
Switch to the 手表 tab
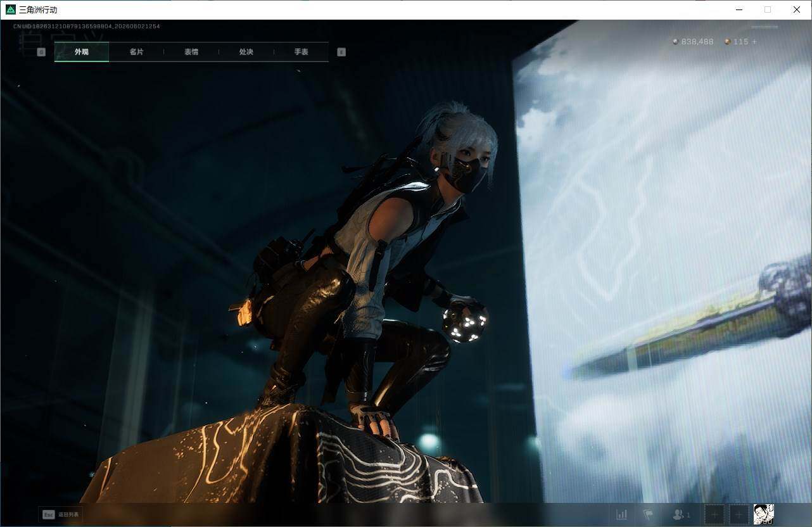point(301,52)
